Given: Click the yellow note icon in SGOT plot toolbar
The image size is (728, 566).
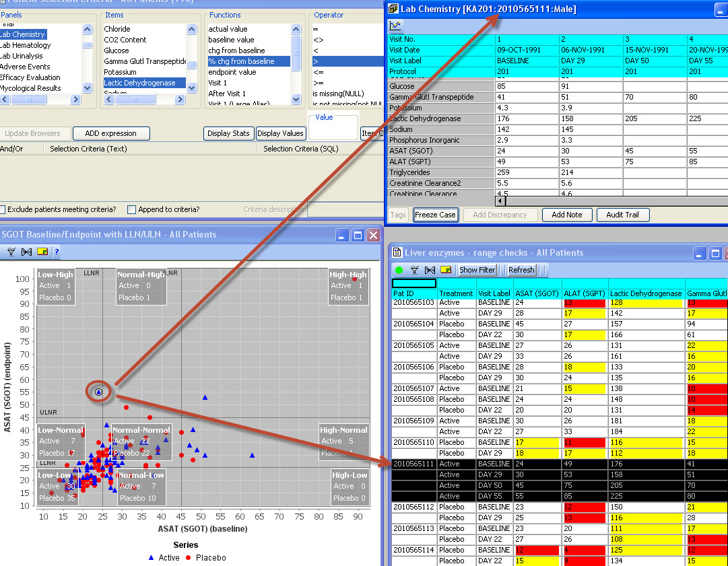Looking at the screenshot, I should point(42,252).
